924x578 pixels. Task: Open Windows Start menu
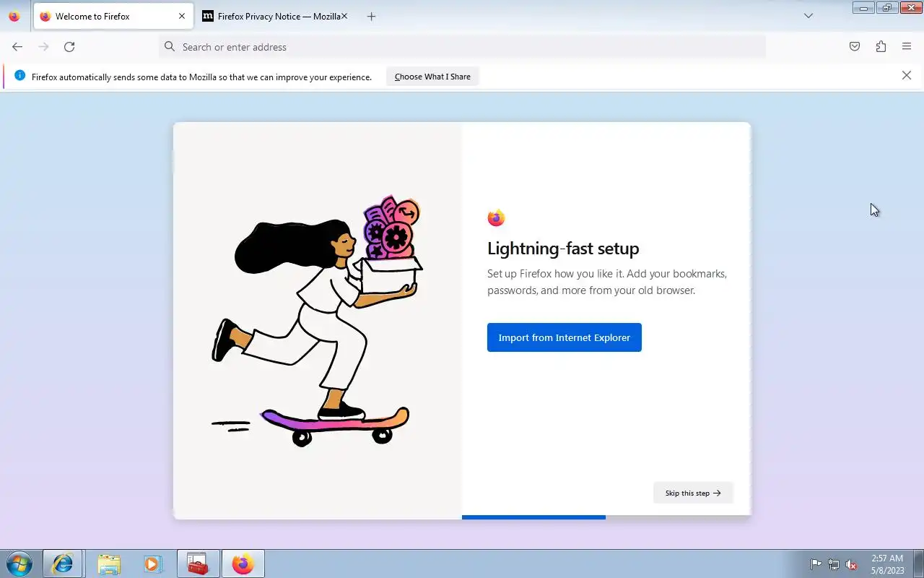point(19,564)
